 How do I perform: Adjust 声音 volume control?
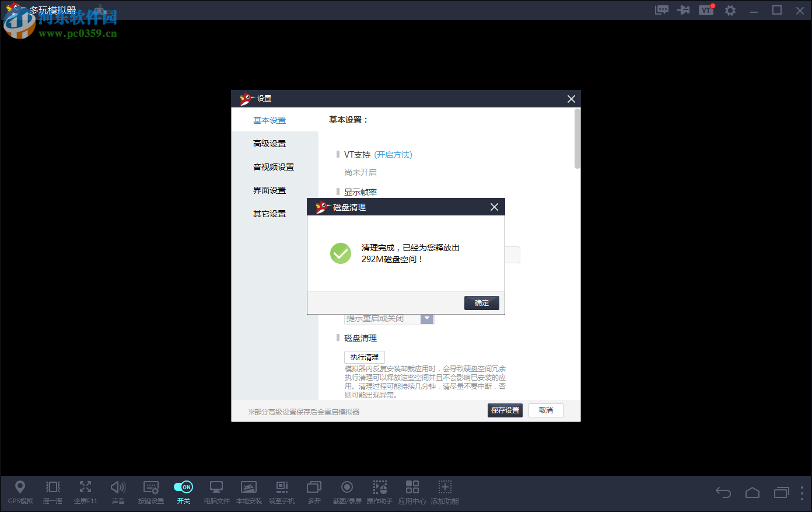(x=118, y=492)
